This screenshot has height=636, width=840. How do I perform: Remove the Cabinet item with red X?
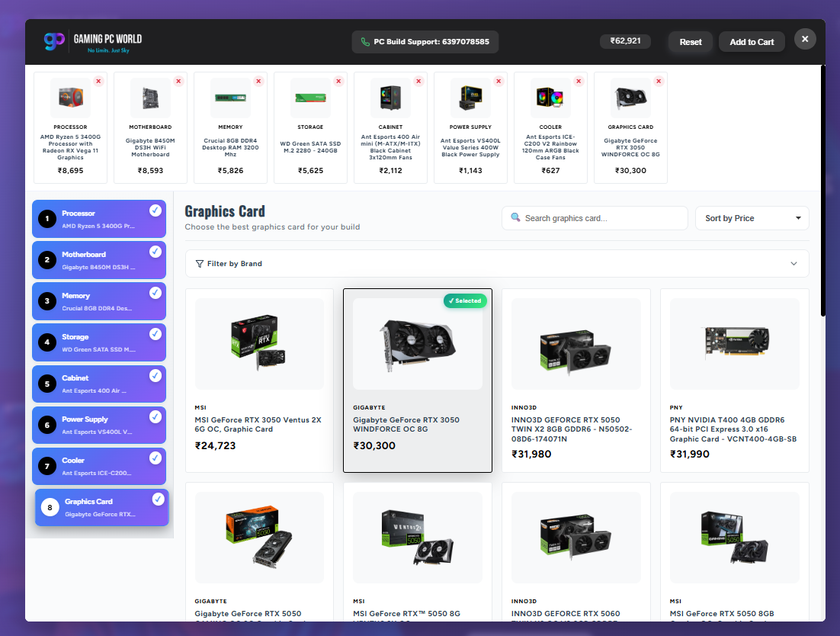pos(418,81)
